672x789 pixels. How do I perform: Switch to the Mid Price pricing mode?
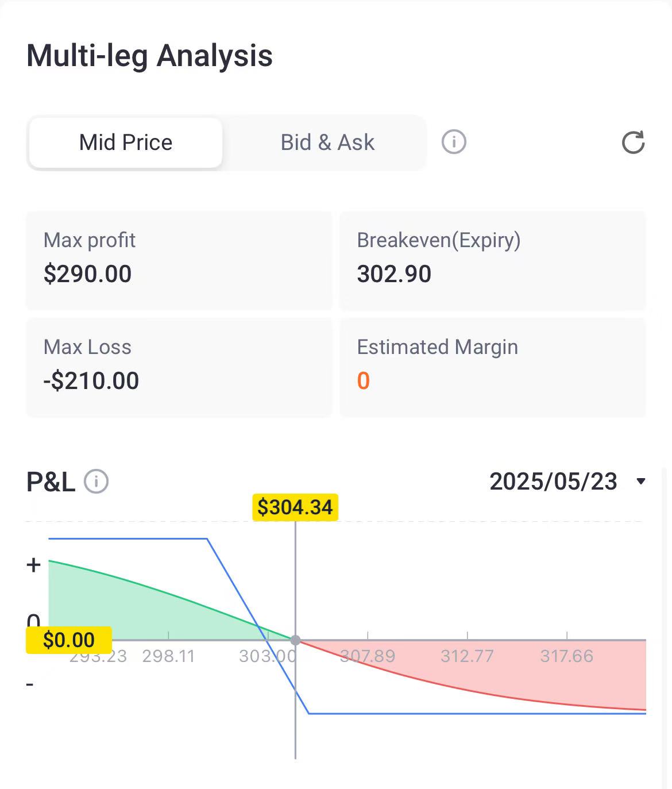tap(126, 143)
